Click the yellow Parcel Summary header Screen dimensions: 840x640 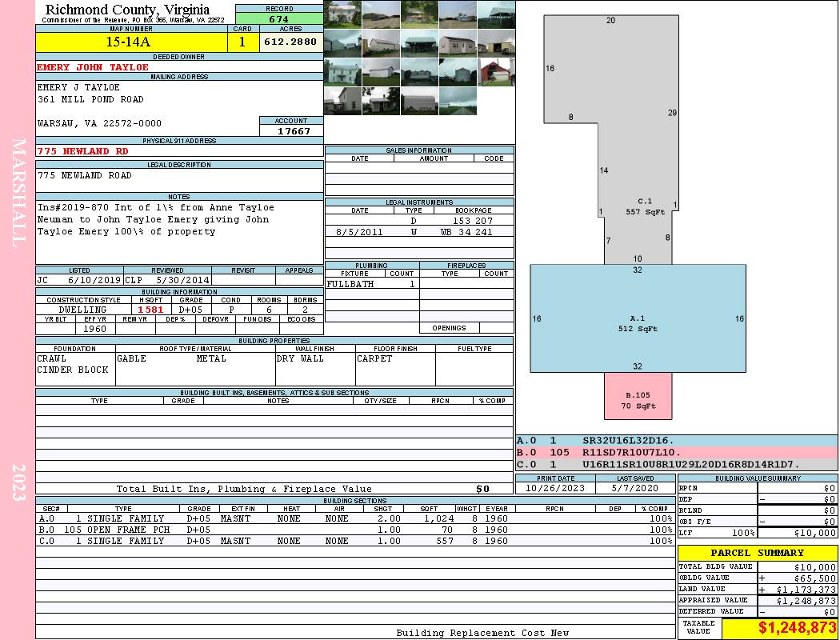[757, 553]
